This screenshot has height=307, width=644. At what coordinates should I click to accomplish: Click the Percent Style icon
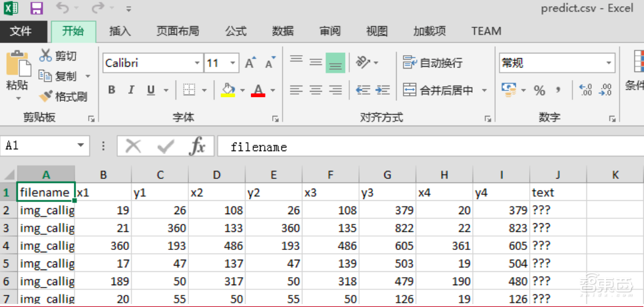[x=540, y=90]
